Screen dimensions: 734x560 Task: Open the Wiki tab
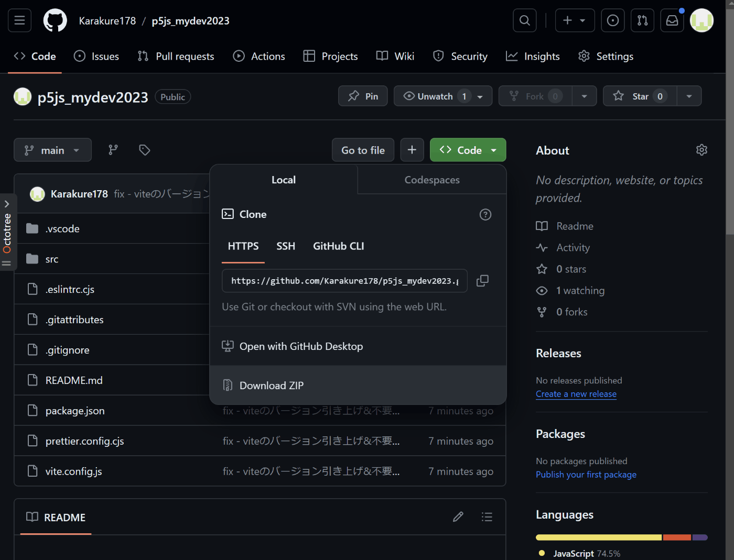click(395, 56)
